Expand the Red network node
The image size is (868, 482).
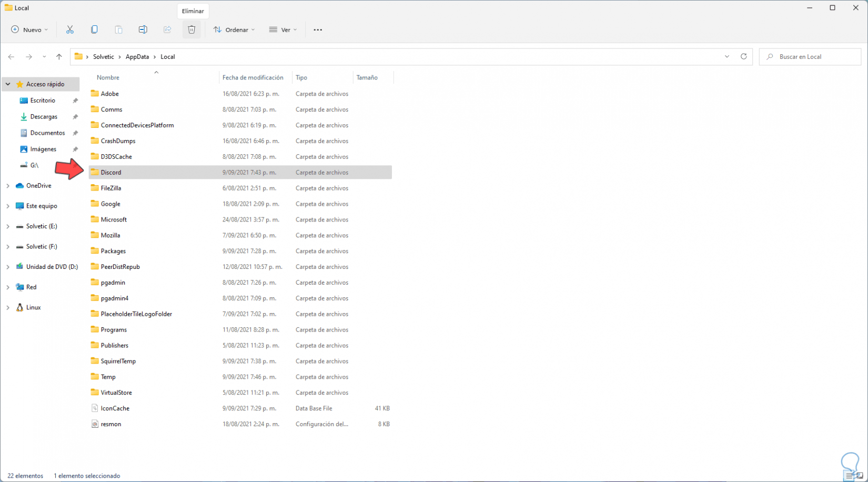coord(8,287)
